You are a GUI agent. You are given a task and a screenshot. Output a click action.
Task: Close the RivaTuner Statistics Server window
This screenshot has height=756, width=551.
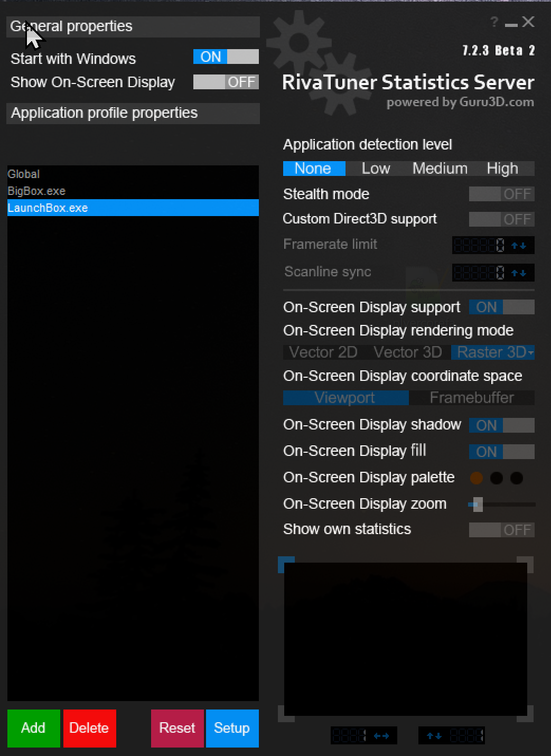coord(528,22)
